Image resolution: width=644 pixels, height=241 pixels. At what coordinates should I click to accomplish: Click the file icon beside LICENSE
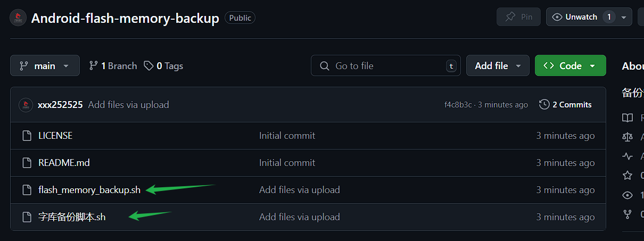click(27, 136)
